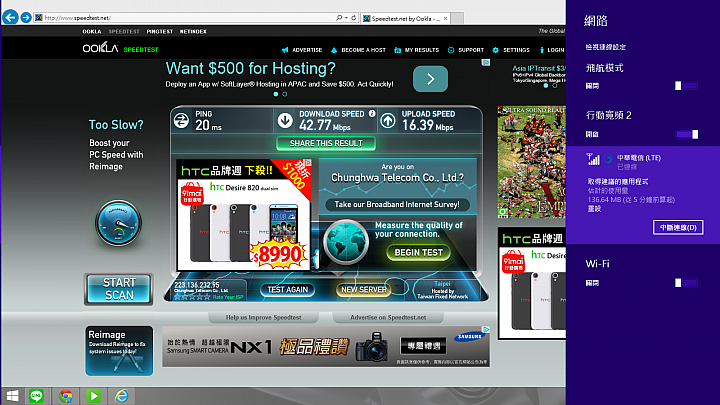The width and height of the screenshot is (720, 405).
Task: Toggle airplane mode switch
Action: click(x=686, y=86)
